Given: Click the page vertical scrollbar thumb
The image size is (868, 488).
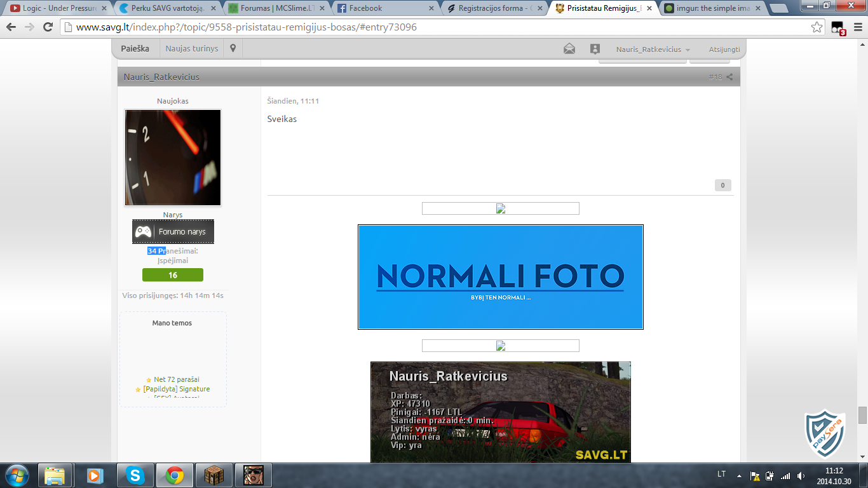Looking at the screenshot, I should tap(862, 415).
